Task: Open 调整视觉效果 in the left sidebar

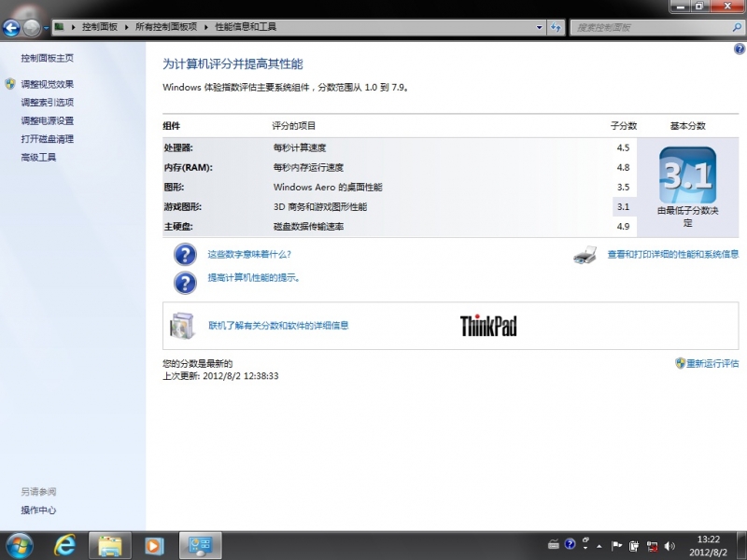Action: (48, 84)
